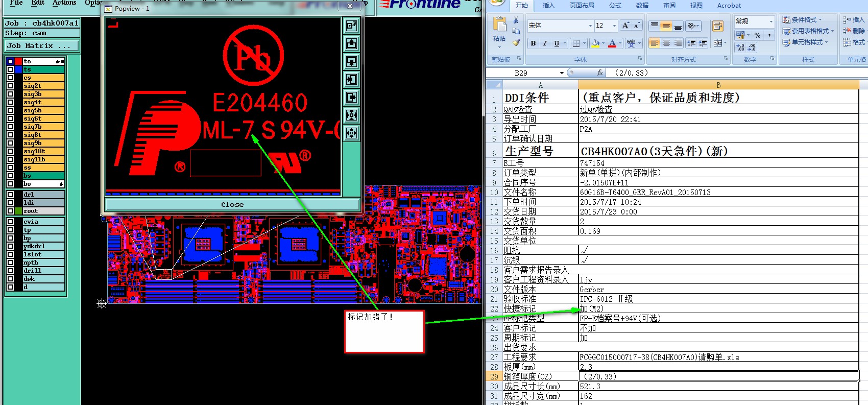This screenshot has height=405, width=868.
Task: Center cell text horizontally
Action: (666, 43)
